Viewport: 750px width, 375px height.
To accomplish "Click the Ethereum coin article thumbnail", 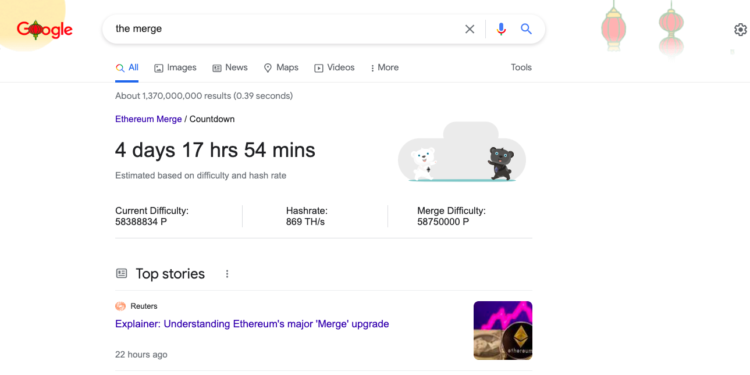I will (x=503, y=330).
